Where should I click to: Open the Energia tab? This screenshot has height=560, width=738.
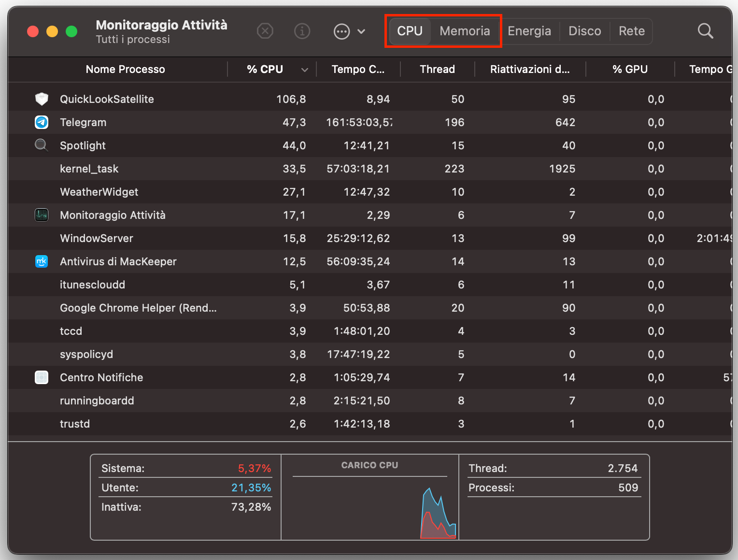point(529,30)
